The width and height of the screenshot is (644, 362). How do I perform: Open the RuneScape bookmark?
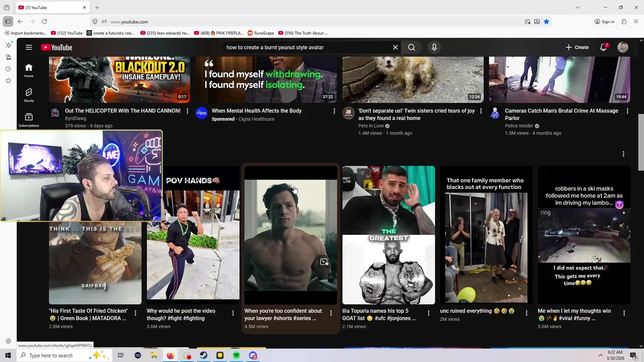pyautogui.click(x=261, y=33)
